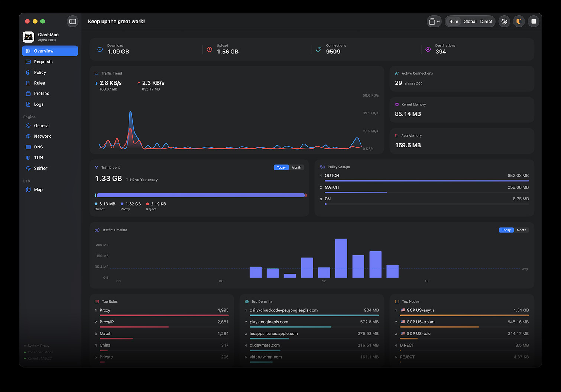Click the ProxyIP rule row
Screen dimensions: 561x392
pos(162,324)
